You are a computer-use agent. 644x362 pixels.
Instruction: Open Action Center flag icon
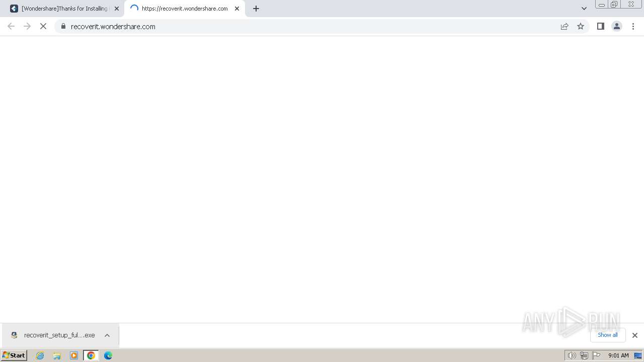596,355
